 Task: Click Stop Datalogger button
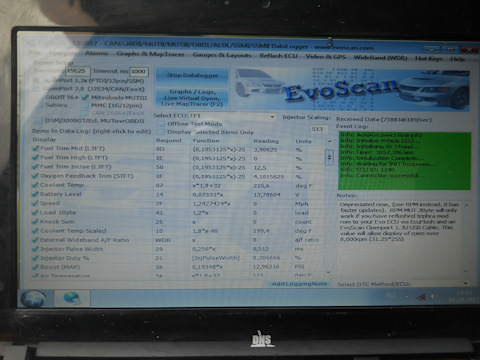click(x=192, y=75)
